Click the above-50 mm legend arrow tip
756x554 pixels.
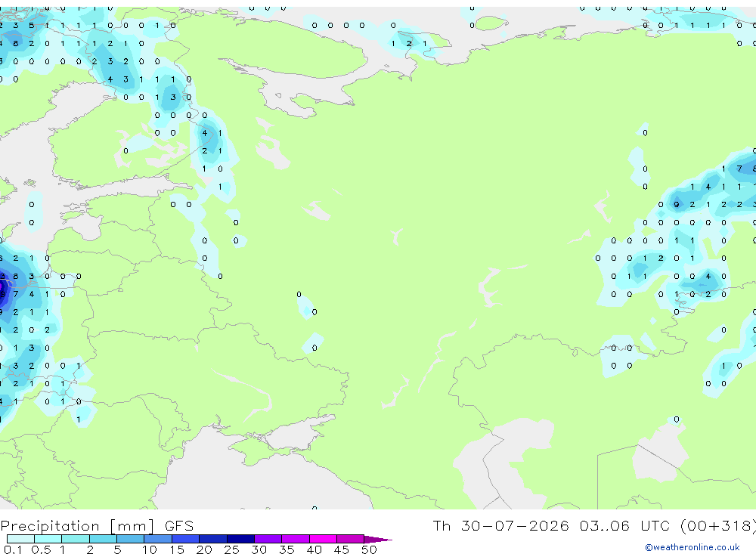[x=378, y=539]
